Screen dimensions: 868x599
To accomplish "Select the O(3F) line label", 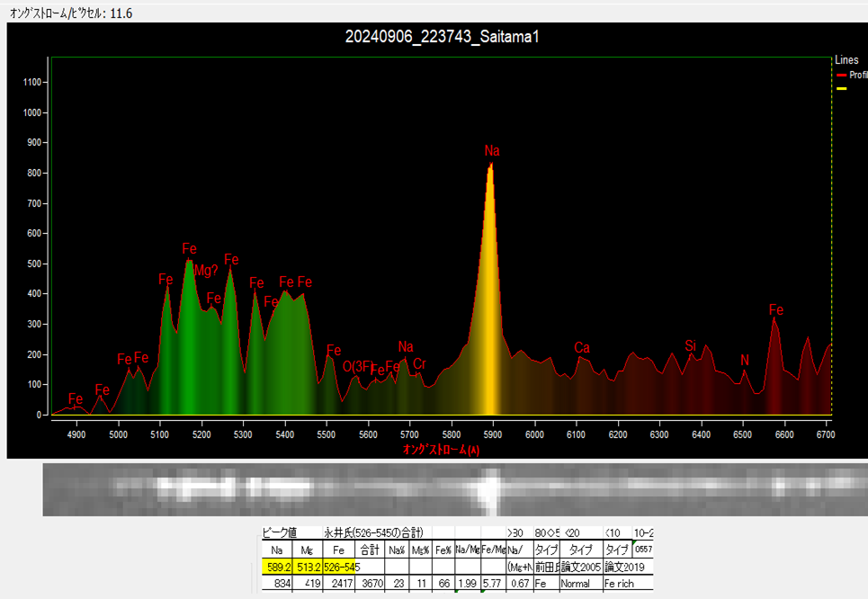I will click(356, 366).
